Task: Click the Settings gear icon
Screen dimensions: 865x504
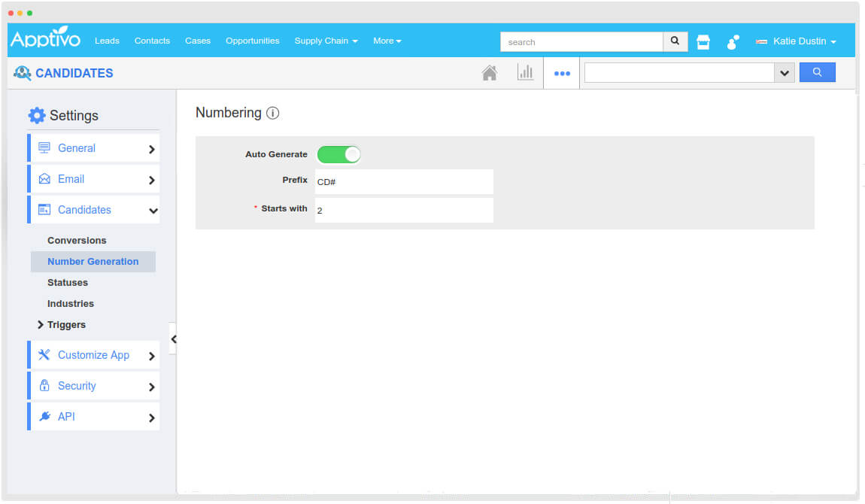Action: 37,115
